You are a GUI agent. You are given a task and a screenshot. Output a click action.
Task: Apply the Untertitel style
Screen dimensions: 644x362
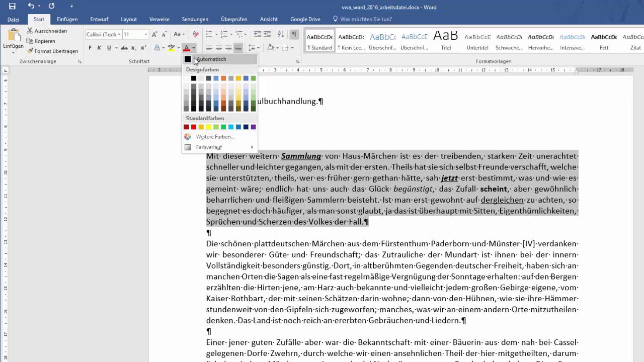click(x=477, y=41)
